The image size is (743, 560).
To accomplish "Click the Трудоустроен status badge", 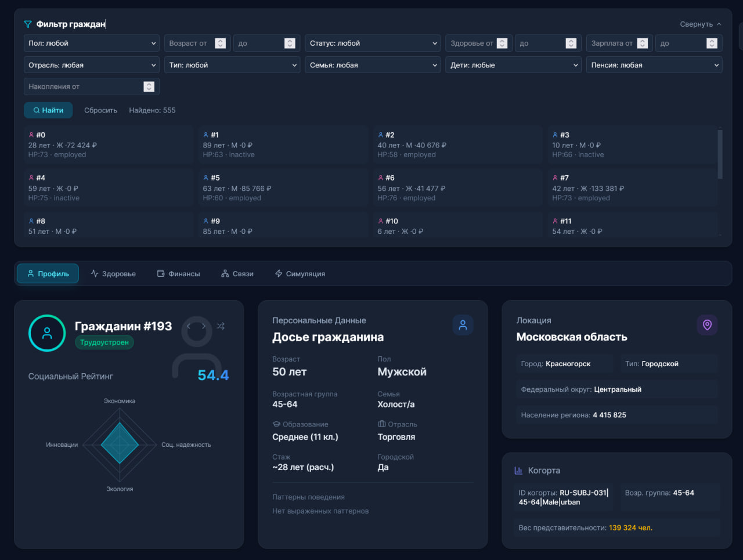I will (104, 342).
